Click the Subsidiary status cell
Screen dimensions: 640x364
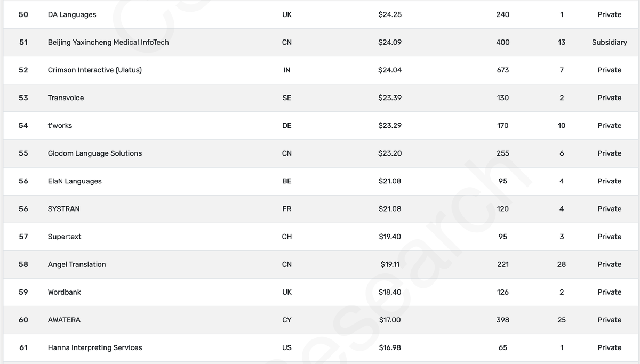(x=610, y=42)
